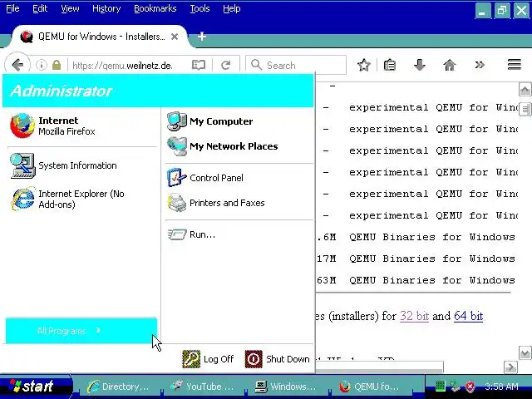The height and width of the screenshot is (399, 532).
Task: Reload the page with the refresh icon
Action: [226, 65]
